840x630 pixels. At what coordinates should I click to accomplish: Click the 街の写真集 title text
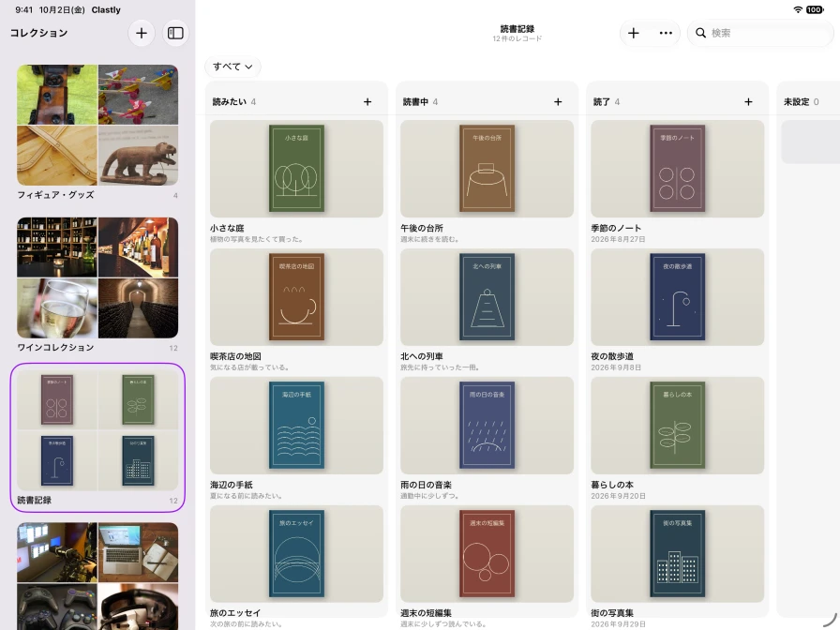[612, 613]
